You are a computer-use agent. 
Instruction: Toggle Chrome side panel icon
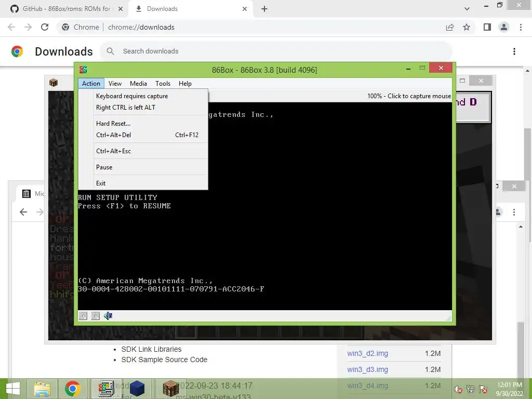point(487,27)
